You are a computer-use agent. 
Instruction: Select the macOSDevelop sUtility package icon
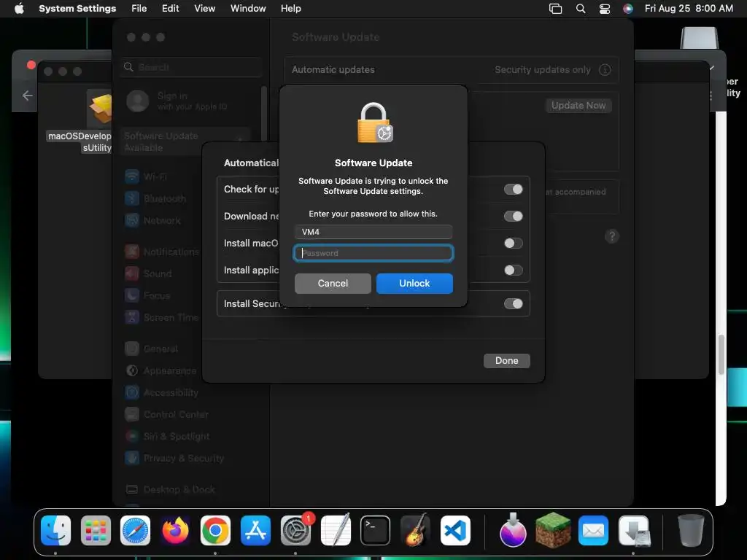click(x=99, y=109)
